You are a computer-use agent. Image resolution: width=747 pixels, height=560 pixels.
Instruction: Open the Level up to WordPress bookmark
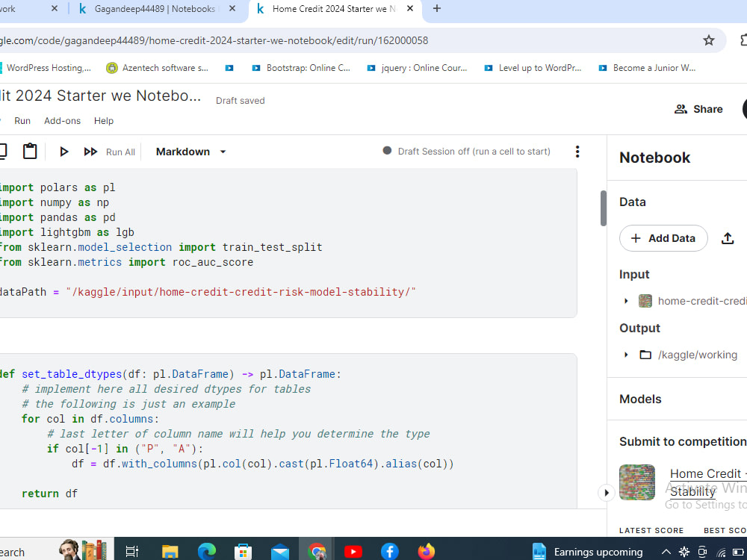(x=533, y=68)
